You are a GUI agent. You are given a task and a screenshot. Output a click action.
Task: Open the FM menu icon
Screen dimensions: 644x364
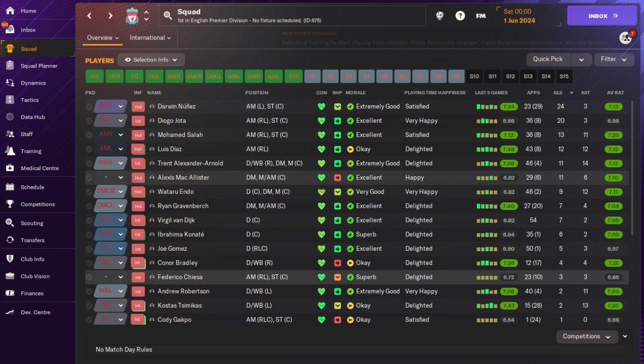481,16
